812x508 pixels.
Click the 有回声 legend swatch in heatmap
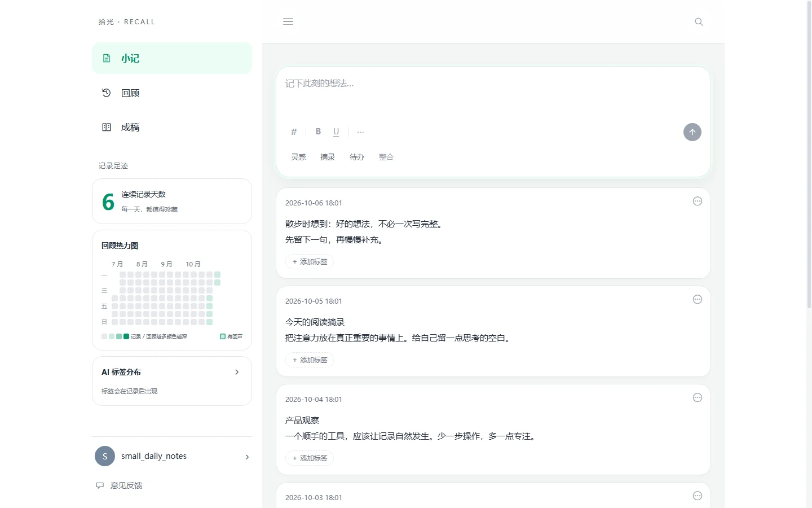(x=223, y=336)
